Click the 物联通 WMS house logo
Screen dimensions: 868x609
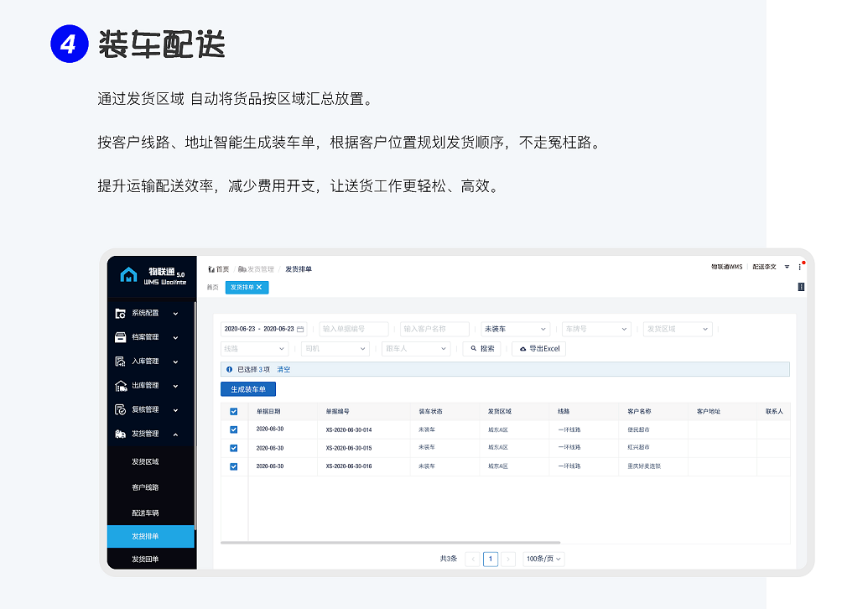[128, 274]
